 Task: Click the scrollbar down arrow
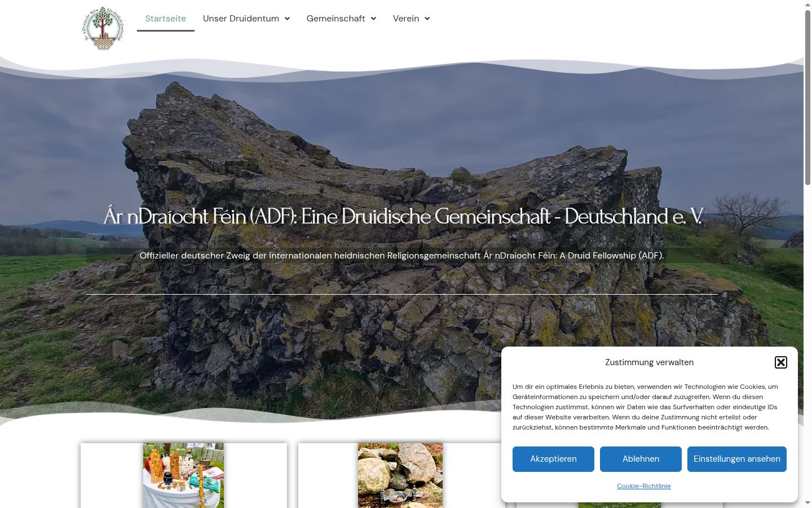[x=807, y=503]
